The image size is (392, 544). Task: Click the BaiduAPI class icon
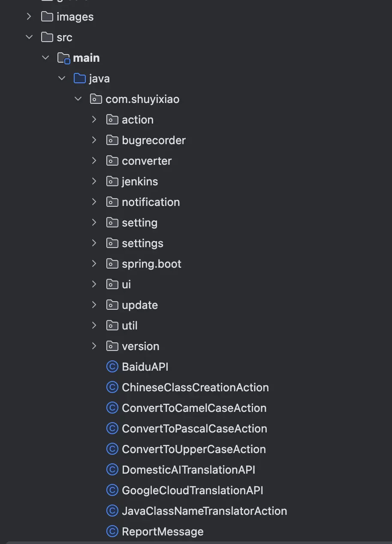[x=112, y=367]
